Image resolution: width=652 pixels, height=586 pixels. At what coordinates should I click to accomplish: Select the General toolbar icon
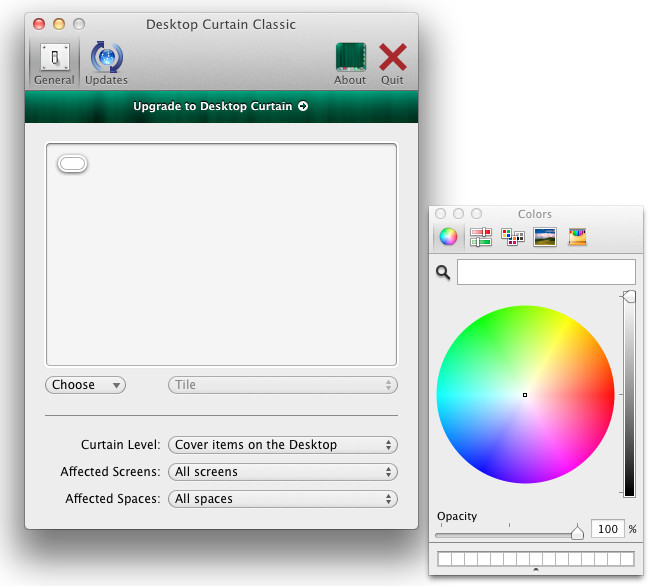(x=54, y=63)
